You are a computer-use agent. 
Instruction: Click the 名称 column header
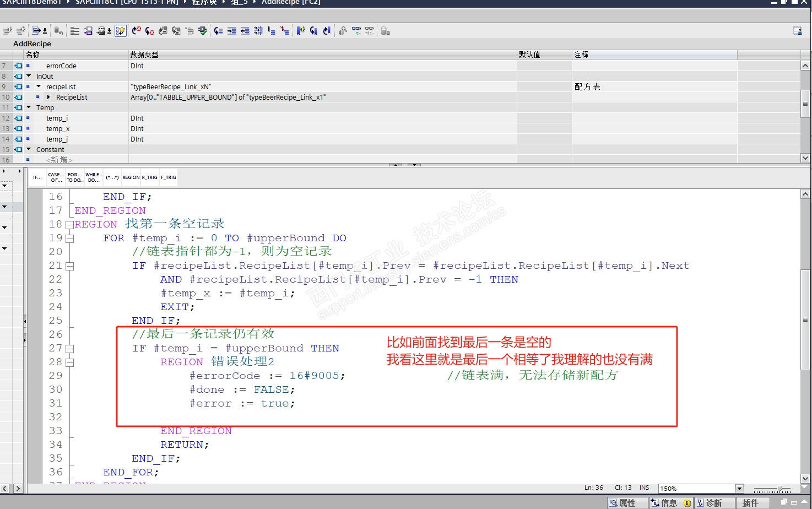tap(76, 55)
